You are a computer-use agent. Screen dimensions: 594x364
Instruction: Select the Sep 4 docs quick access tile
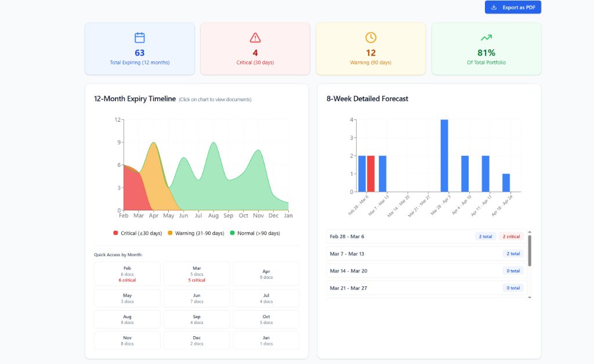click(x=197, y=319)
